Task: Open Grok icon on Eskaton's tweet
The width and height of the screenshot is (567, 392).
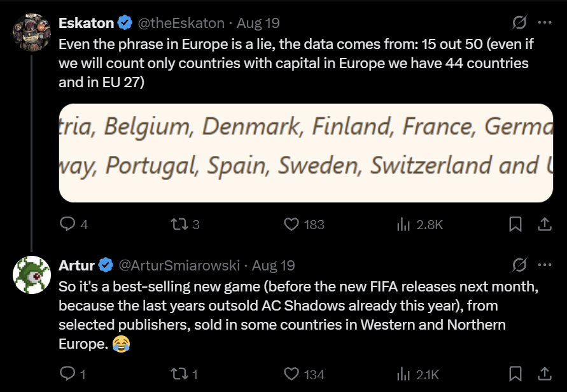Action: [x=520, y=23]
